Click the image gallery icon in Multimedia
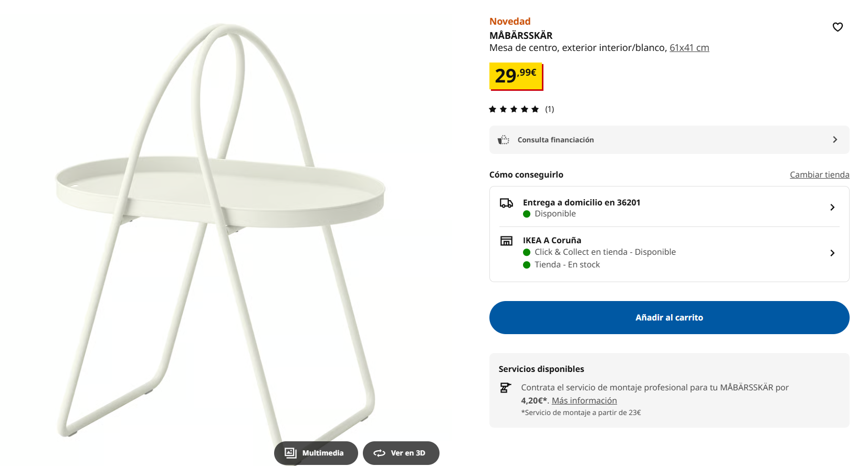Screen dimensions: 868x466 coord(290,453)
